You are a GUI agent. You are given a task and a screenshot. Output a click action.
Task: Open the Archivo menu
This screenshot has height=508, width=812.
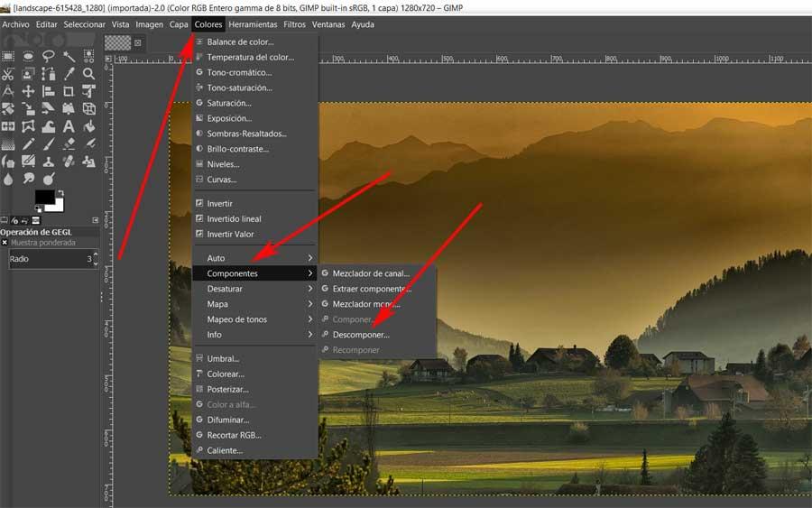coord(15,24)
